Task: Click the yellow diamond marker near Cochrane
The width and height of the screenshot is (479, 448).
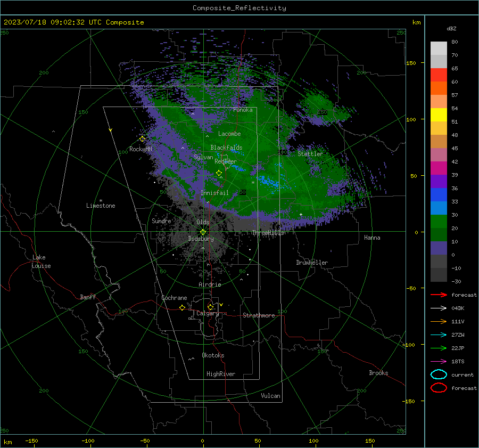Action: (x=182, y=307)
